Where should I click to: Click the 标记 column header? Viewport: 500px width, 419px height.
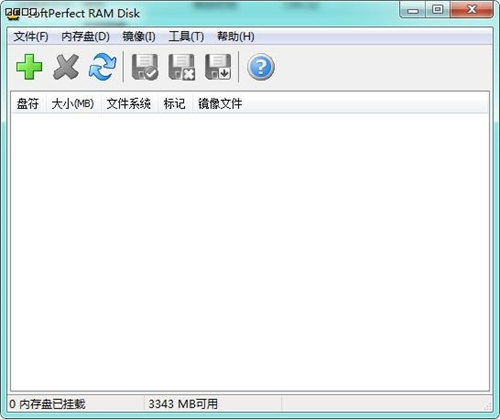point(175,104)
